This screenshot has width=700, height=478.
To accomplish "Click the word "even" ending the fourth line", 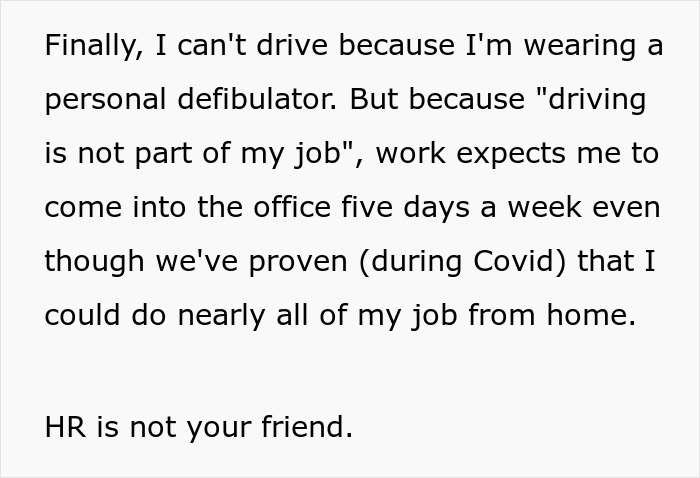I will [631, 208].
